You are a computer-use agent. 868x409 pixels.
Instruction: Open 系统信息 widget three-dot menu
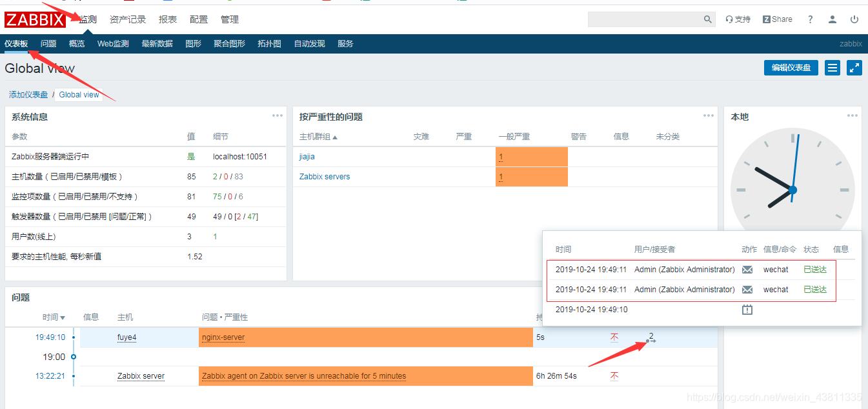tap(278, 115)
